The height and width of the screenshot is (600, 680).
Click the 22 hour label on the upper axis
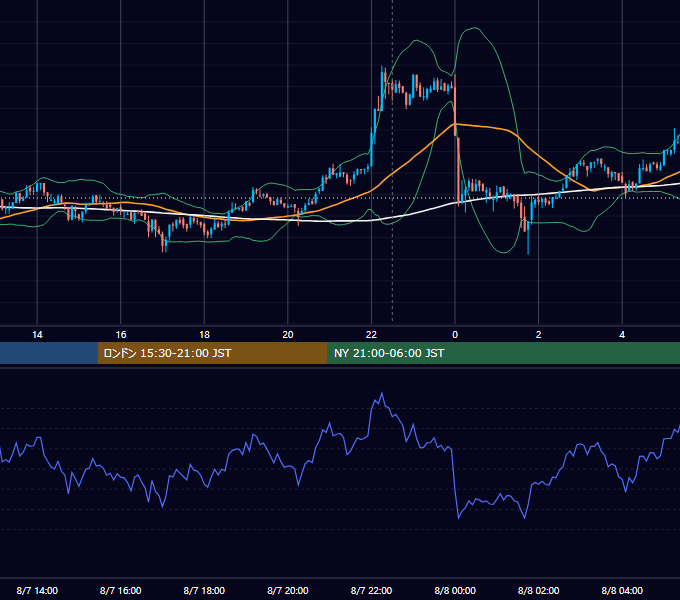pos(371,335)
